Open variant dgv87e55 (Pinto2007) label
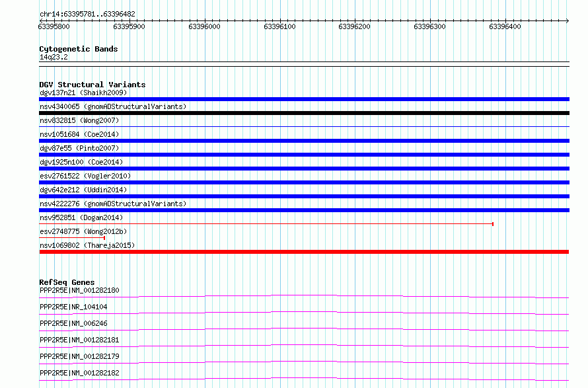 point(79,148)
